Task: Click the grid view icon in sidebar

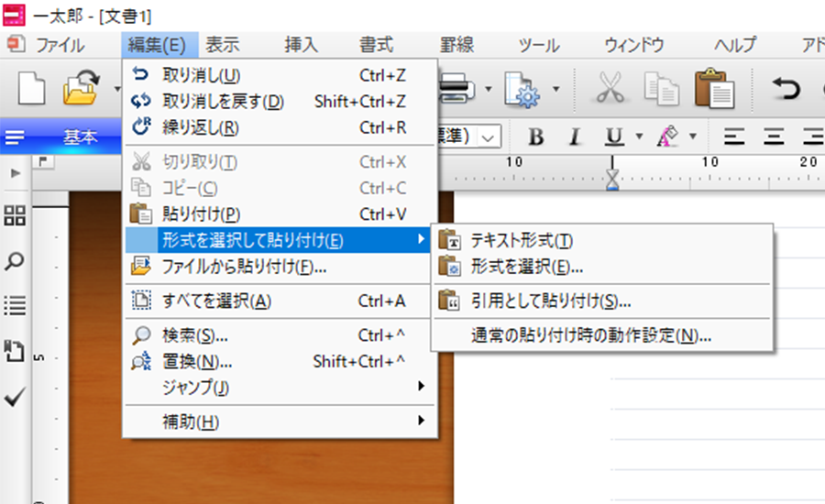Action: (15, 216)
